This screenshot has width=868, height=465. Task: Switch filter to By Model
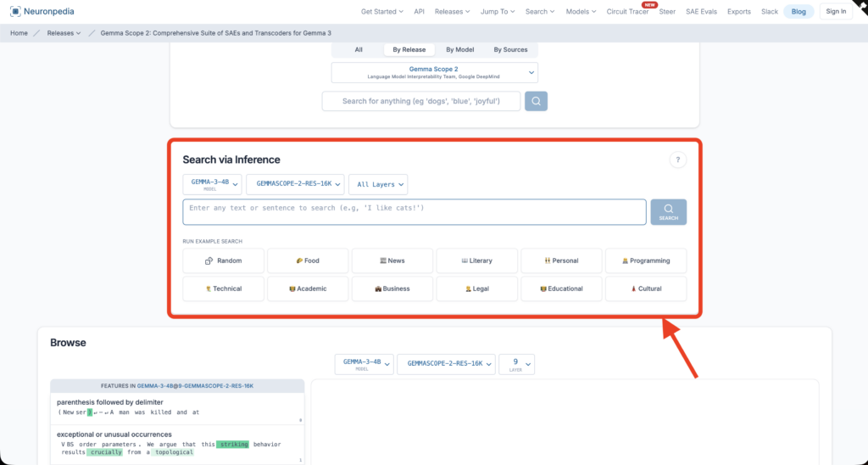coord(461,50)
